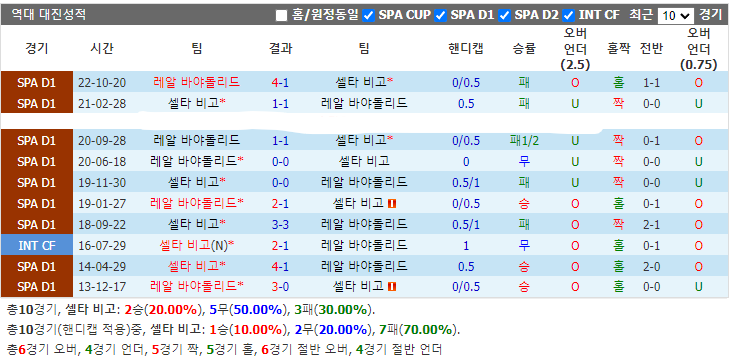
Task: Click the INT CF league label
Action: [37, 245]
